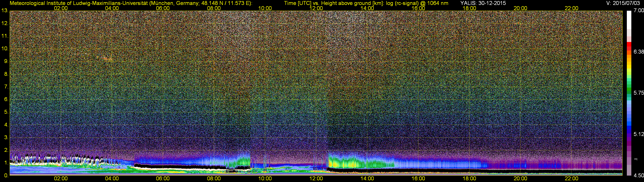Viewport: 644px width, 182px height.
Task: Click the 4.50 color scale value
Action: click(638, 176)
